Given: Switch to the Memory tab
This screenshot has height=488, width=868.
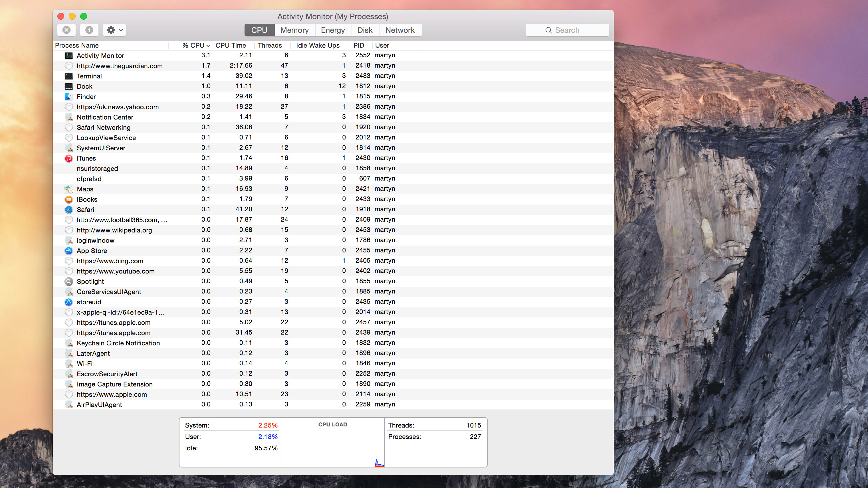Looking at the screenshot, I should (x=295, y=30).
